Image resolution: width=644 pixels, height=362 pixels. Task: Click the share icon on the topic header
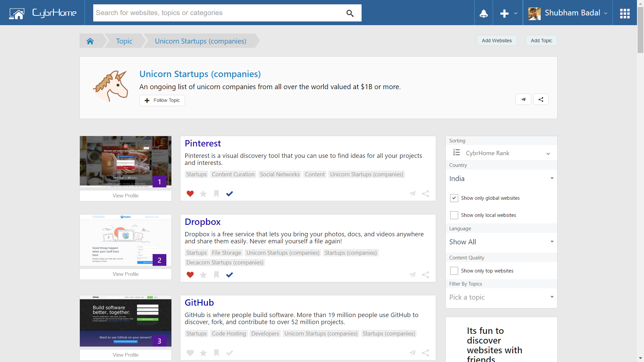541,100
